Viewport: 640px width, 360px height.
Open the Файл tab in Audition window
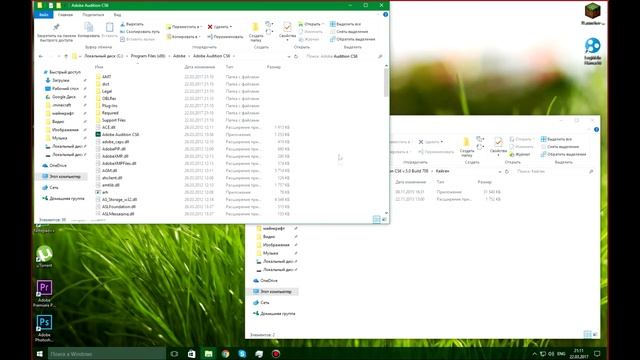44,15
